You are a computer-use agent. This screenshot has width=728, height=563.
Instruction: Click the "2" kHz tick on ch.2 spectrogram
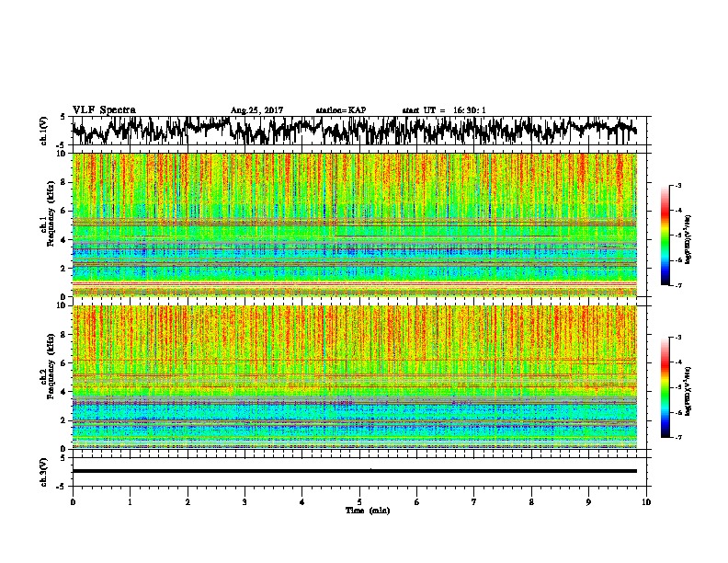pyautogui.click(x=63, y=420)
